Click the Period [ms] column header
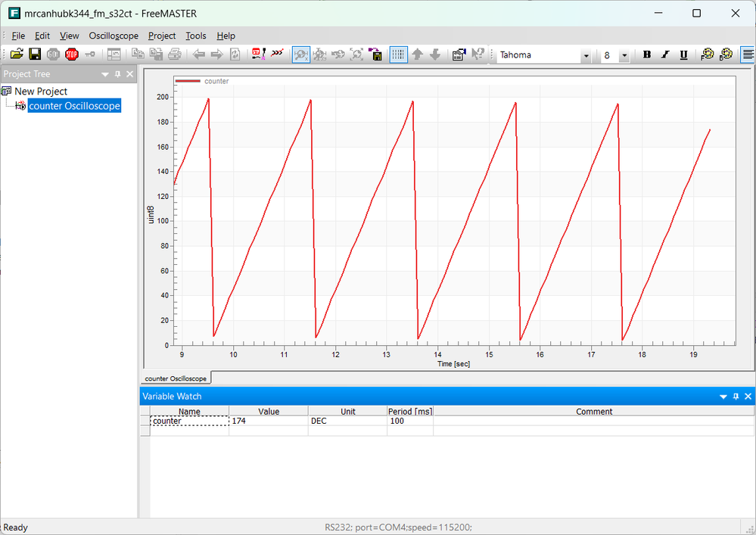 (410, 412)
